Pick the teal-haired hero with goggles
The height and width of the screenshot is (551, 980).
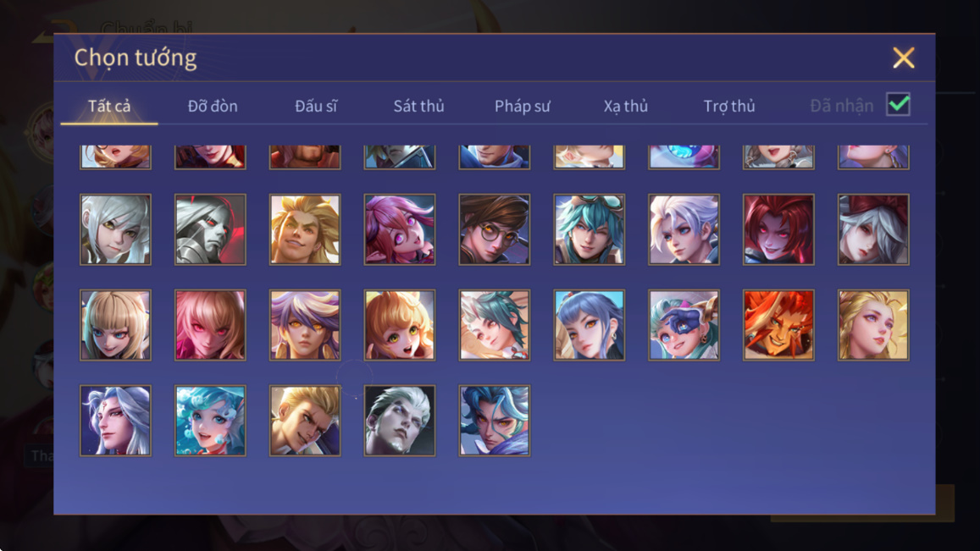coord(589,229)
